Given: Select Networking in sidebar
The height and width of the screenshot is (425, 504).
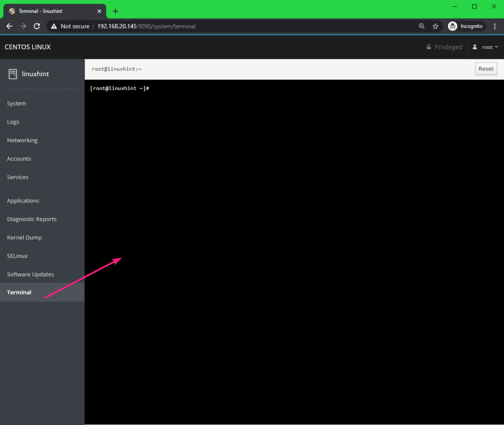Looking at the screenshot, I should click(22, 140).
